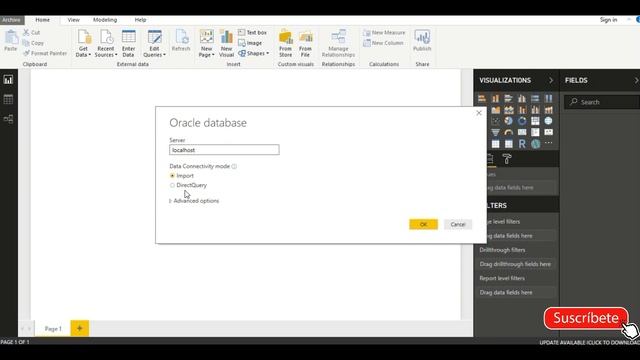The height and width of the screenshot is (360, 640).
Task: Switch to Report view in left sidebar
Action: 8,80
